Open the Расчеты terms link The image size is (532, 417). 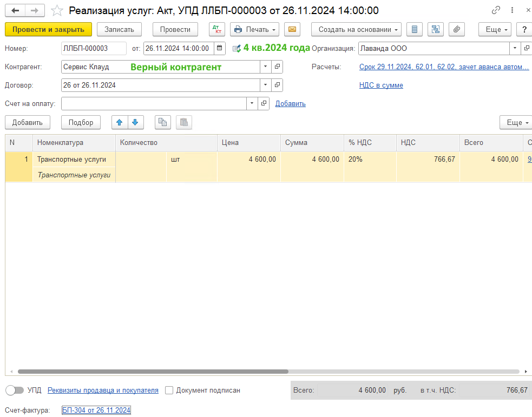(444, 67)
